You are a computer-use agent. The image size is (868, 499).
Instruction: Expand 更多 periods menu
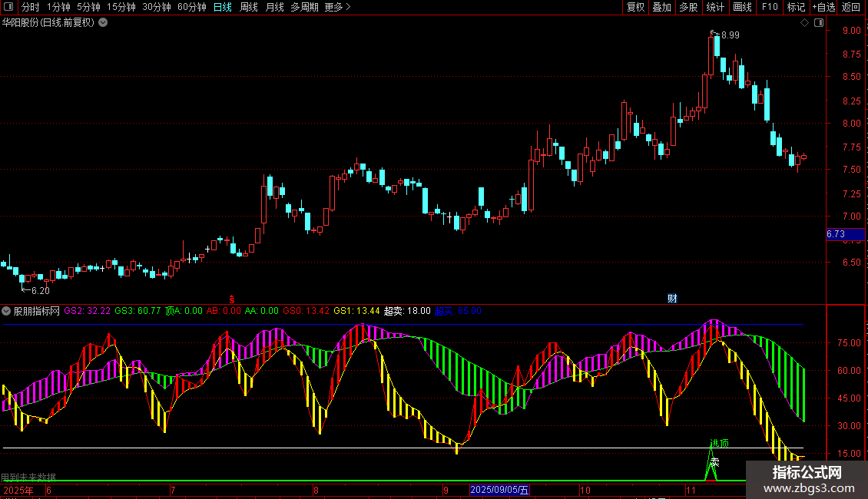pos(337,8)
